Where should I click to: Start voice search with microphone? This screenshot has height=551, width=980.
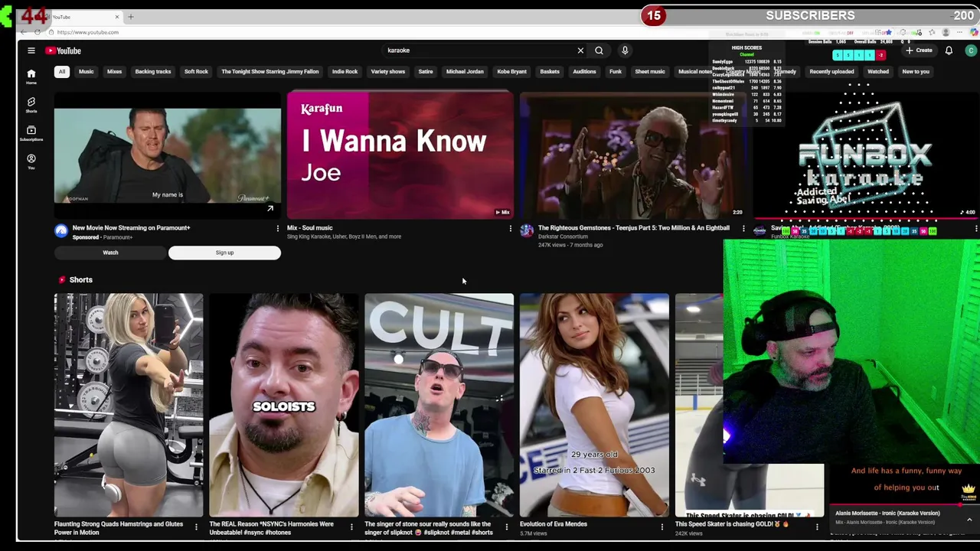pos(625,51)
